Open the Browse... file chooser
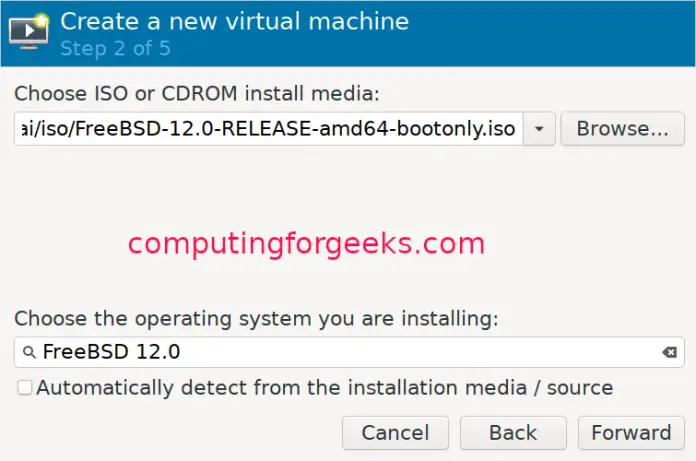Image resolution: width=696 pixels, height=461 pixels. pyautogui.click(x=622, y=129)
